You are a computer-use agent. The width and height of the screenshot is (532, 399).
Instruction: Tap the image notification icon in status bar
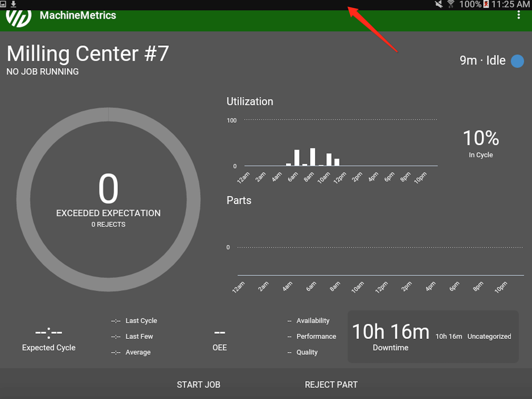pos(3,4)
